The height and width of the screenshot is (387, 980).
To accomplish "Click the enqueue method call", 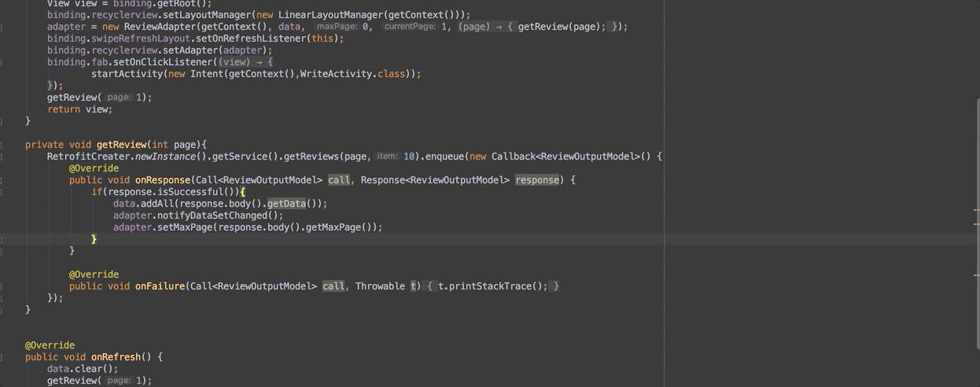I will [x=444, y=157].
